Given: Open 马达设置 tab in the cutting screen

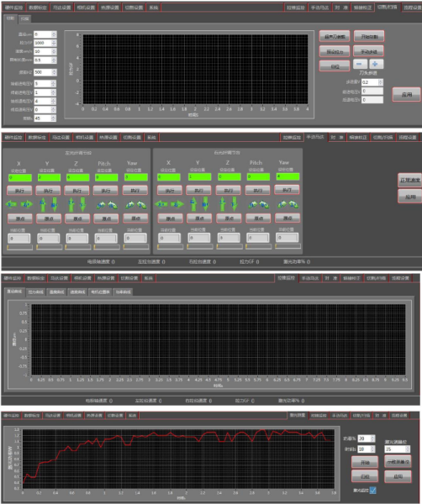Looking at the screenshot, I should point(61,8).
